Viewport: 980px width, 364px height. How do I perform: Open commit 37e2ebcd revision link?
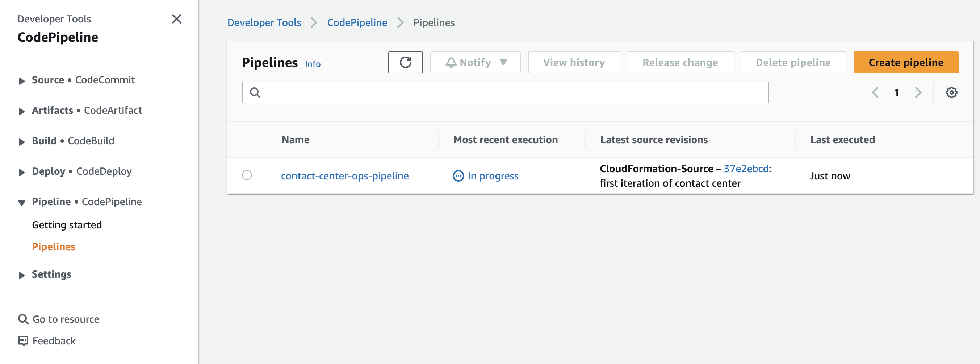746,169
